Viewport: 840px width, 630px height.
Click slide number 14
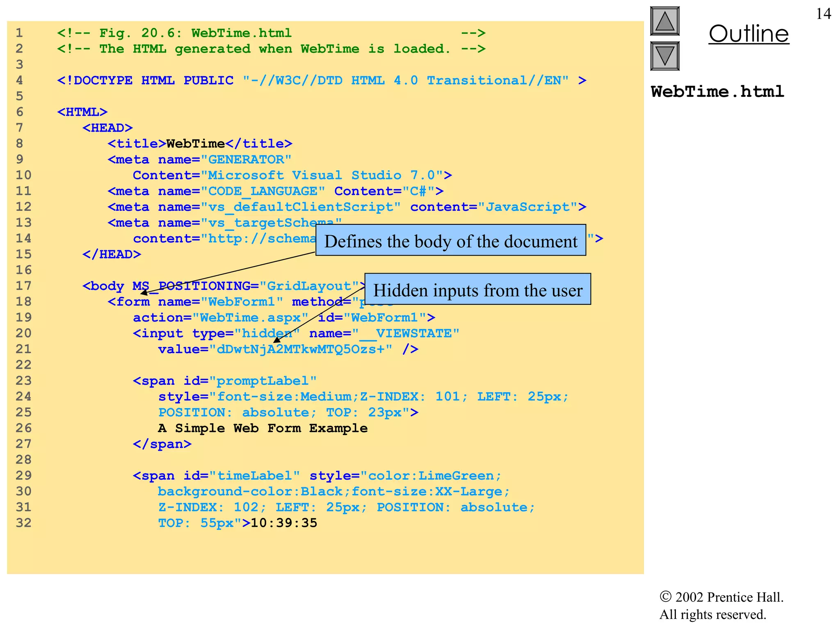coord(823,14)
